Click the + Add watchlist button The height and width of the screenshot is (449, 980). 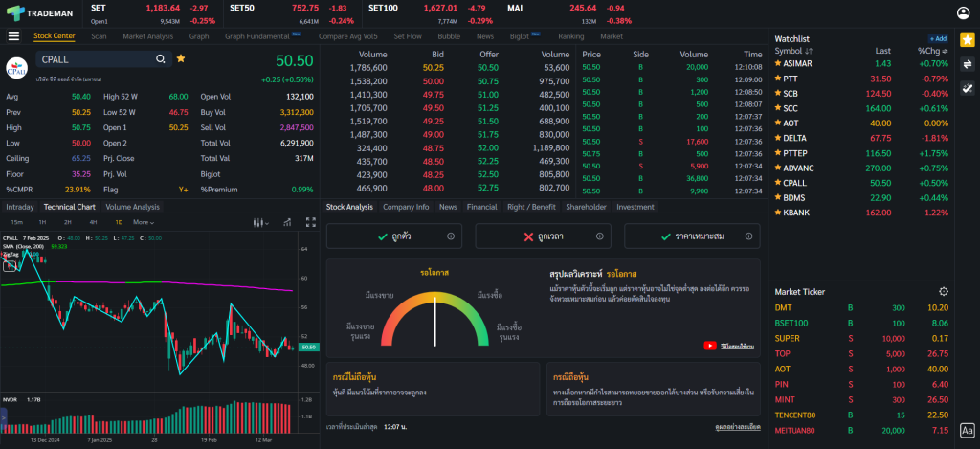click(x=938, y=38)
